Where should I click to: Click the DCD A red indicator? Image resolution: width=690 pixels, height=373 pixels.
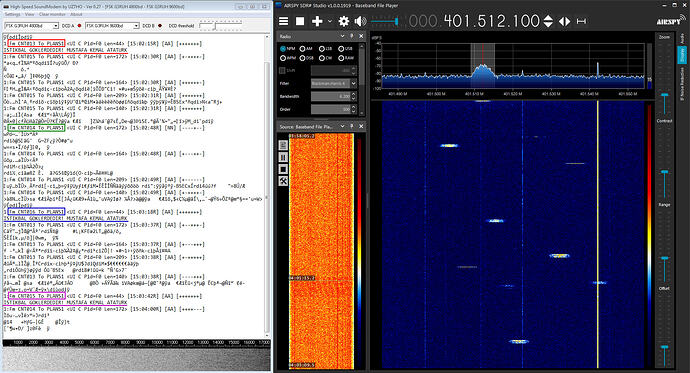(79, 26)
